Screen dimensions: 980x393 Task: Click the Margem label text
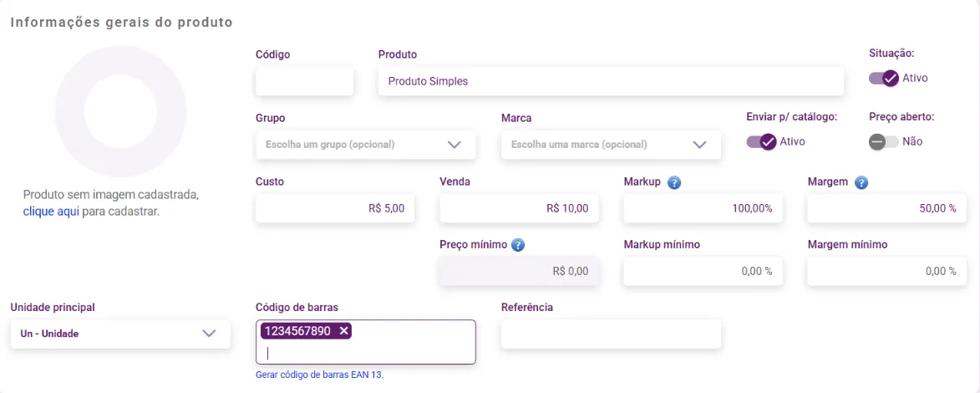tap(827, 182)
